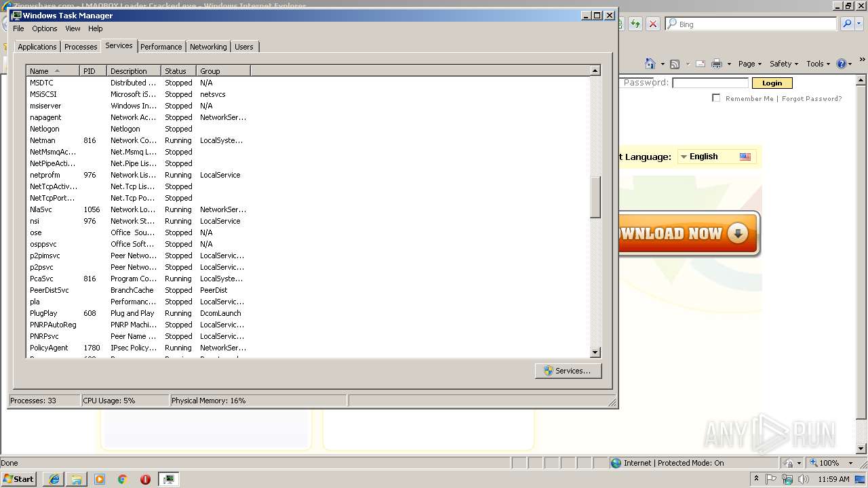Click the taskbar clock 11:59 AM

834,479
